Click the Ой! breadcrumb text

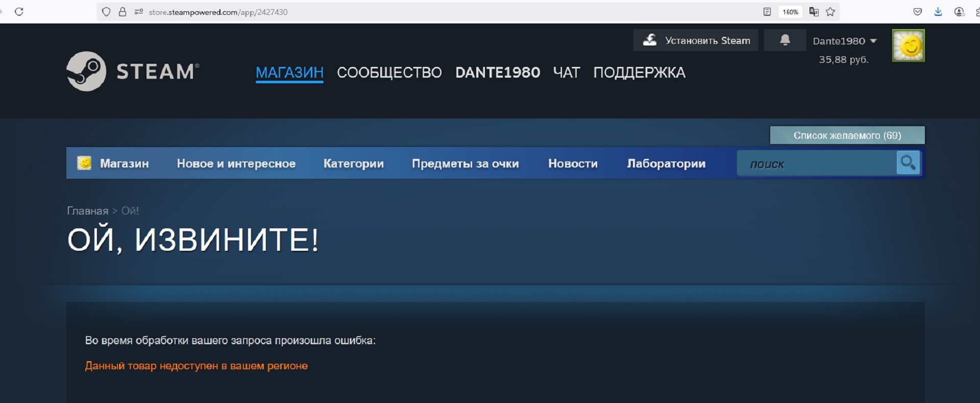tap(130, 211)
